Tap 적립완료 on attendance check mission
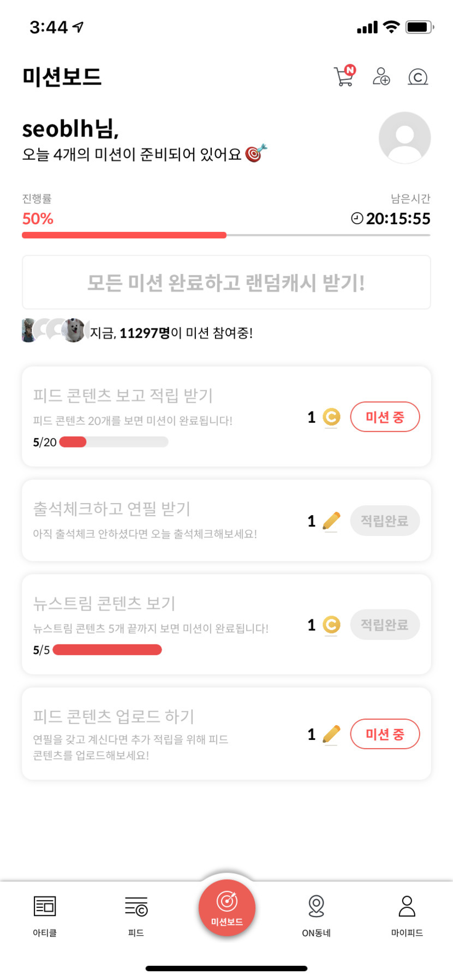 tap(385, 521)
